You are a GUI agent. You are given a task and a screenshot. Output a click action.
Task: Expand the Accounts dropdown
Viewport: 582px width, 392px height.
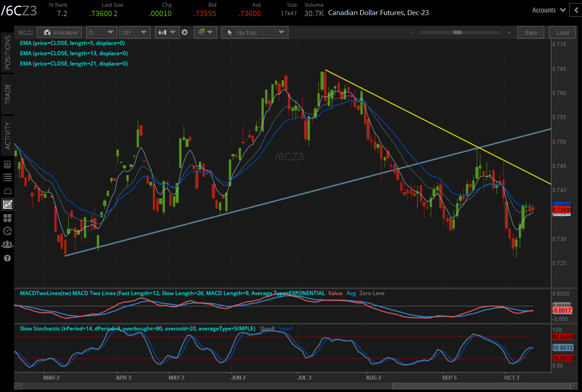[549, 10]
